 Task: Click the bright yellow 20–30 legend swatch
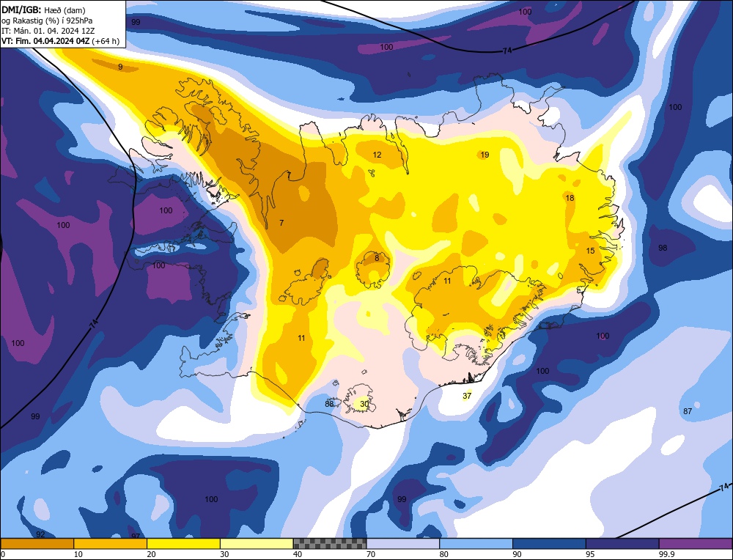click(183, 544)
